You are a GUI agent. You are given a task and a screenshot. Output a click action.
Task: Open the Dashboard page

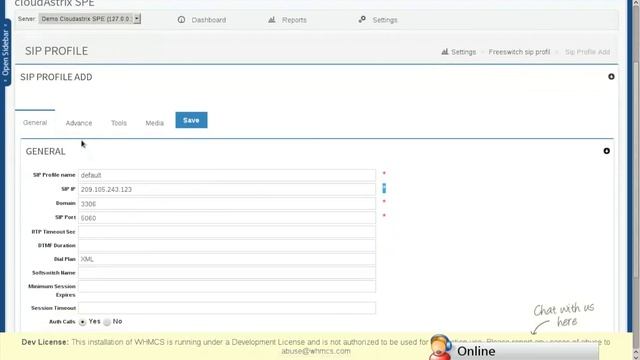pyautogui.click(x=209, y=20)
